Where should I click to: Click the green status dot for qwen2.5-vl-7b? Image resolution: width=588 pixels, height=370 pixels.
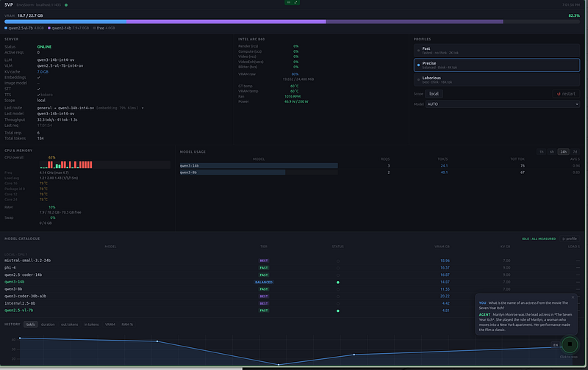click(338, 311)
